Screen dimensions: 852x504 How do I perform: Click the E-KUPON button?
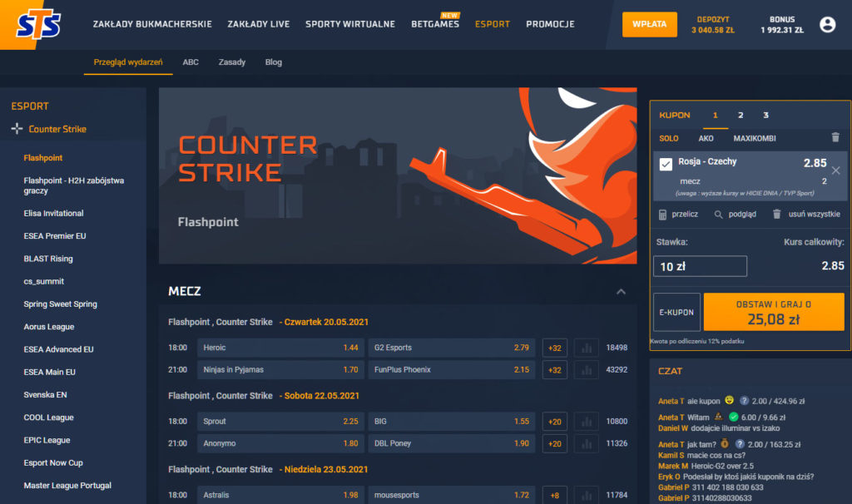(x=676, y=312)
